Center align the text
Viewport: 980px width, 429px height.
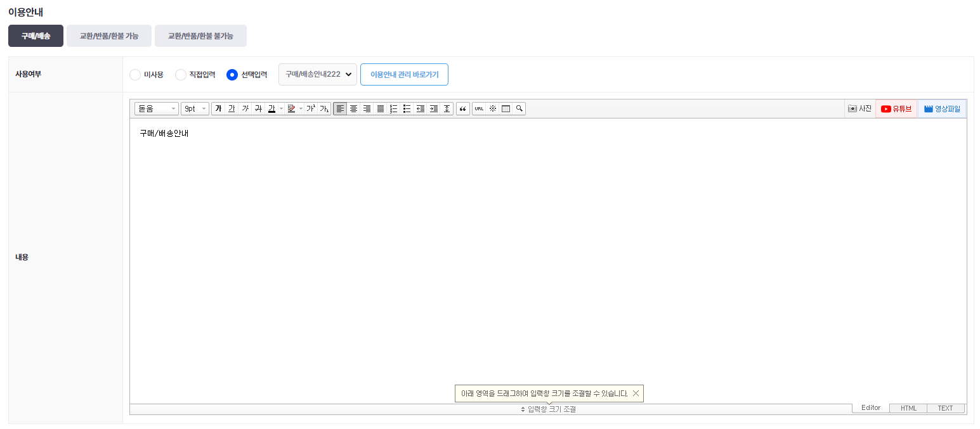(x=353, y=108)
